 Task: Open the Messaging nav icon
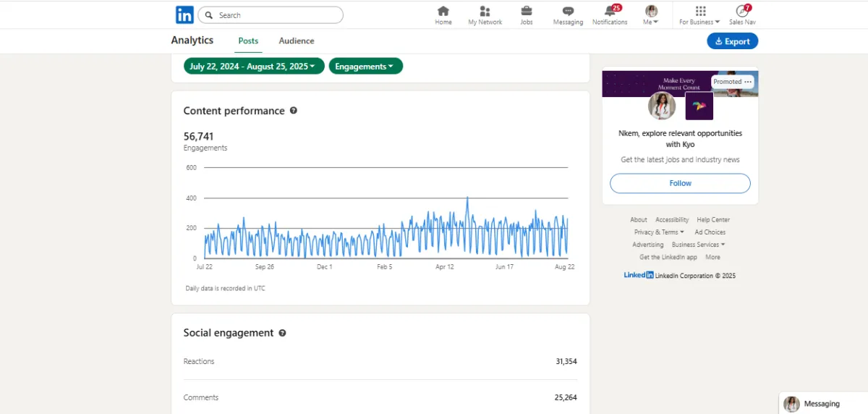[x=568, y=12]
